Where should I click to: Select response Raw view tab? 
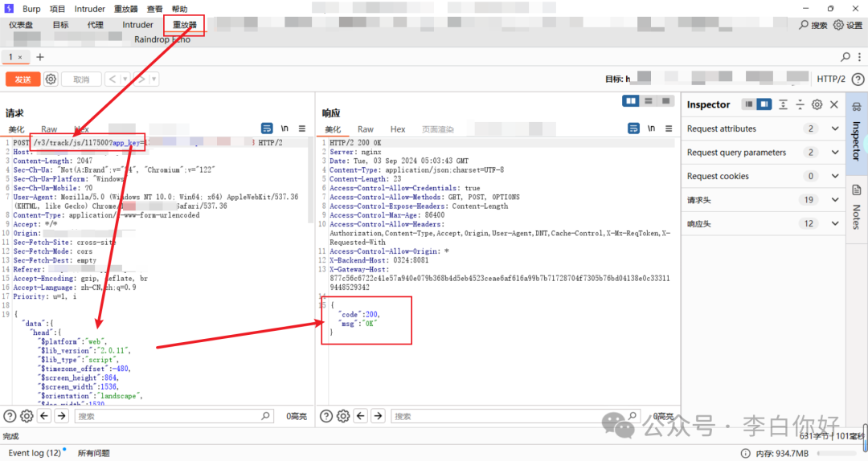366,129
